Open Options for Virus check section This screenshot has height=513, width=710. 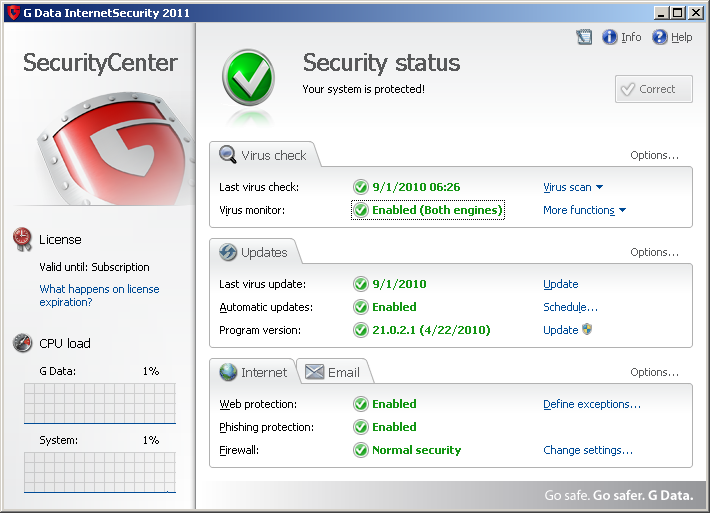[654, 155]
